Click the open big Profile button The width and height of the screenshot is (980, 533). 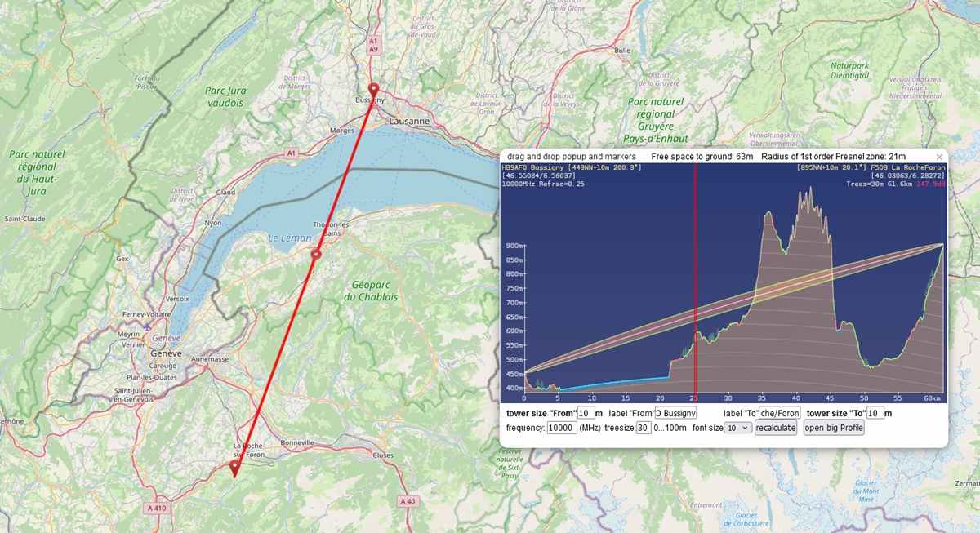833,428
